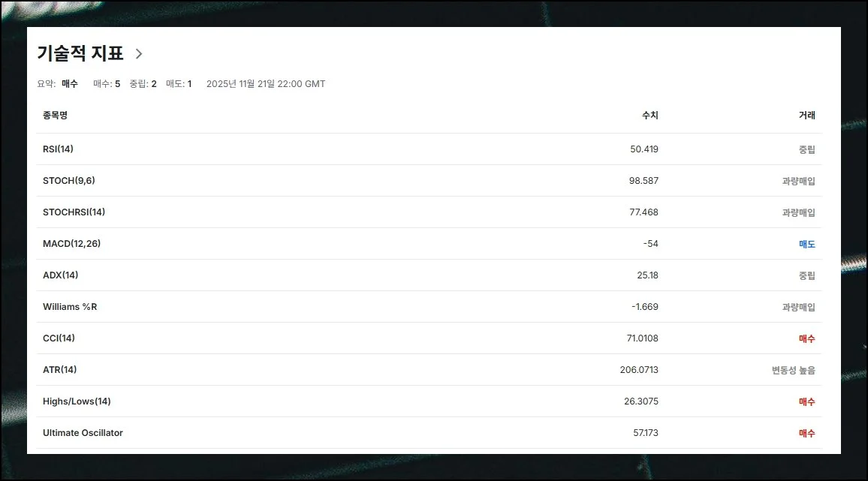Click the red 매수 signal for CCI(14)
The image size is (868, 481).
(806, 338)
